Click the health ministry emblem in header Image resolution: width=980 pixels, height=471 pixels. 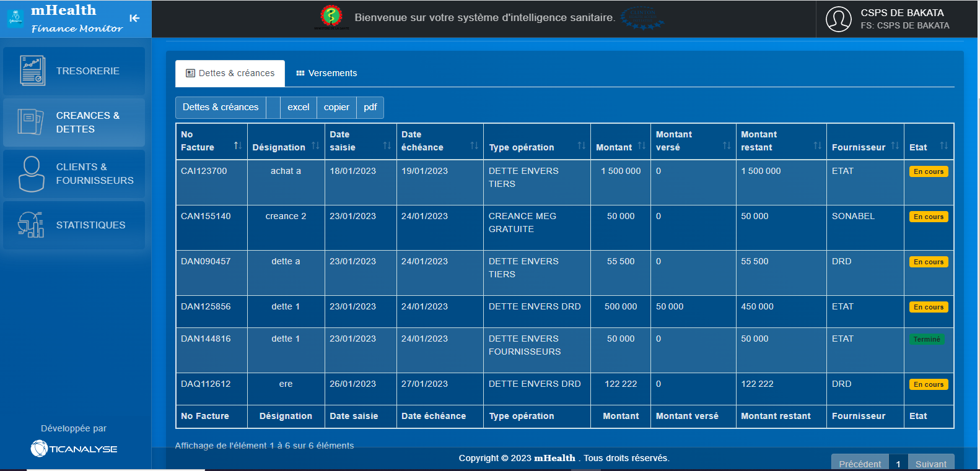331,17
